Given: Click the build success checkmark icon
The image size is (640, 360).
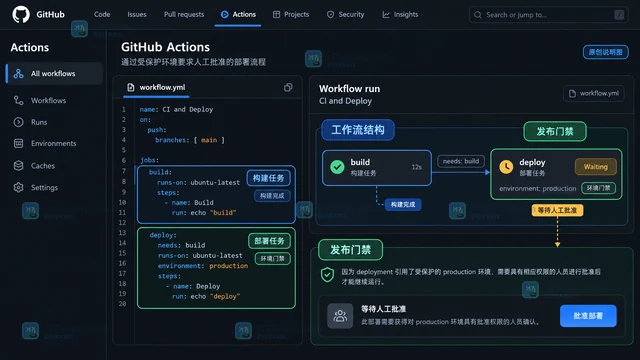Looking at the screenshot, I should click(x=337, y=167).
